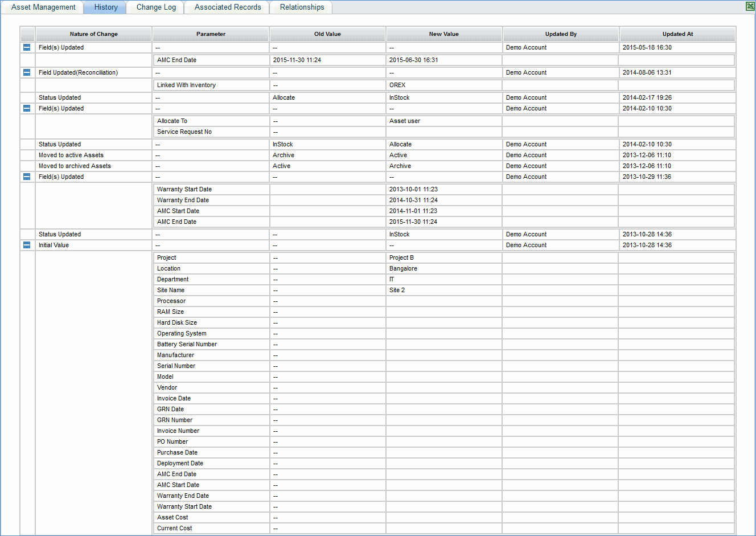This screenshot has width=756, height=536.
Task: Select the Warranty Start Date 2013-10-01 11:23 value
Action: [413, 190]
